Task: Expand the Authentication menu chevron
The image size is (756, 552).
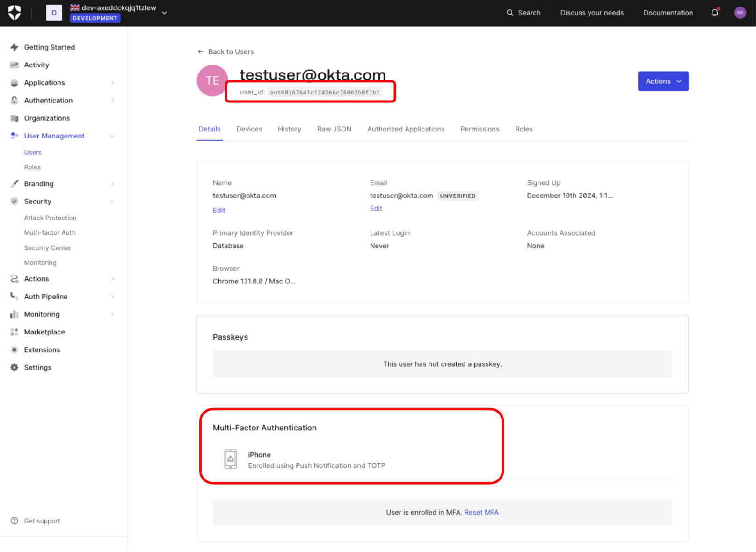Action: pos(112,101)
